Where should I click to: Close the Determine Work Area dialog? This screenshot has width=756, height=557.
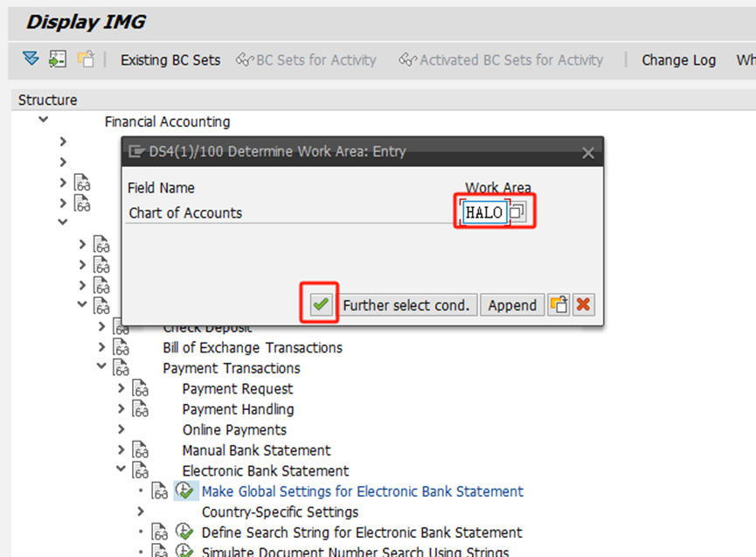(588, 152)
